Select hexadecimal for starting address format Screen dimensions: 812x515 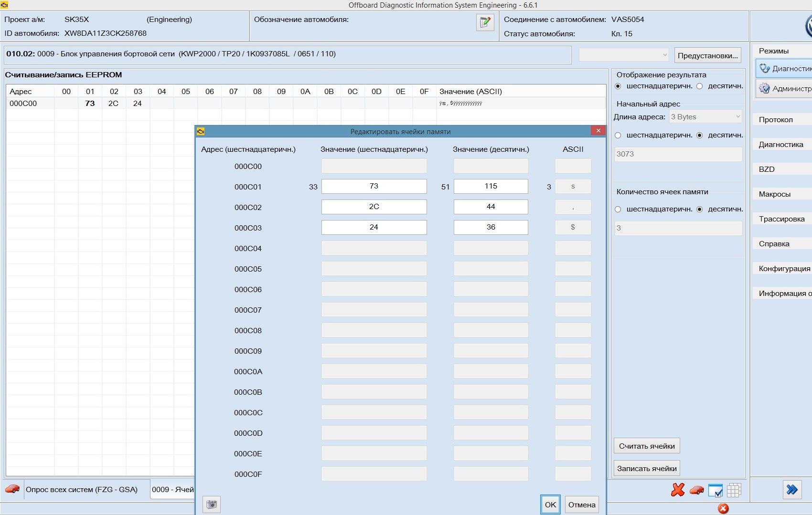(618, 136)
